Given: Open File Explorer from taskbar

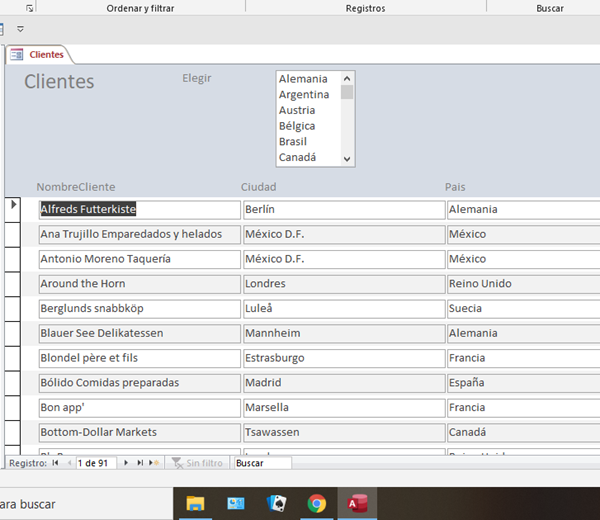Looking at the screenshot, I should (x=195, y=503).
